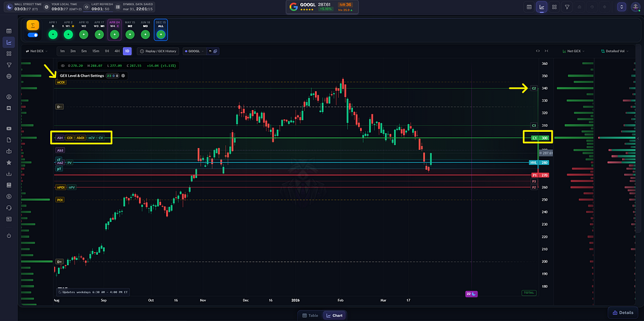Switch to the Table tab at bottom
Viewport: 644px width, 321px height.
[x=310, y=316]
